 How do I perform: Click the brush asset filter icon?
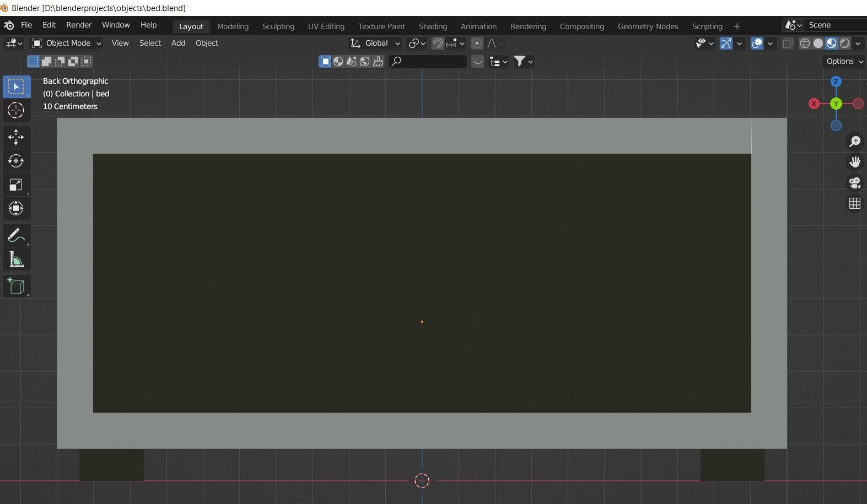pos(378,61)
